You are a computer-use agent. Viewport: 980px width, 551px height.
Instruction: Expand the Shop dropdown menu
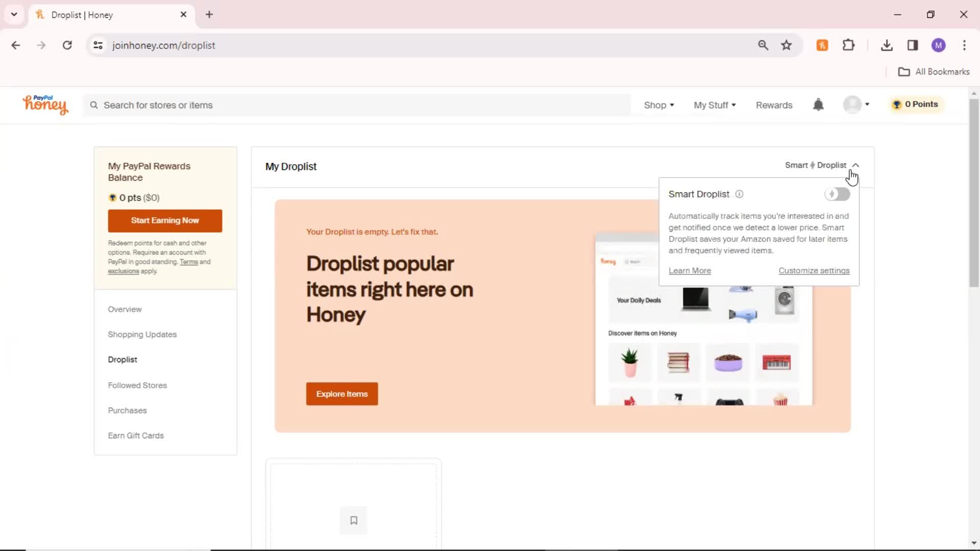tap(659, 105)
